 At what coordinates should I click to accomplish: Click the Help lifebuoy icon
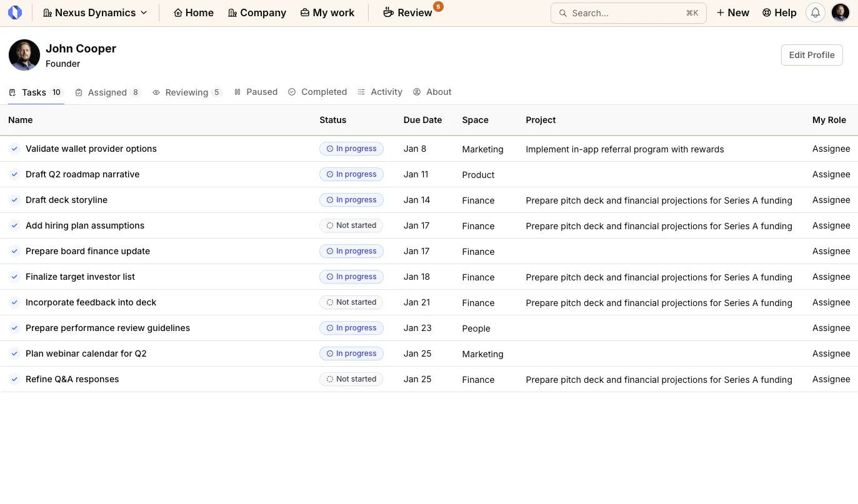click(x=767, y=12)
